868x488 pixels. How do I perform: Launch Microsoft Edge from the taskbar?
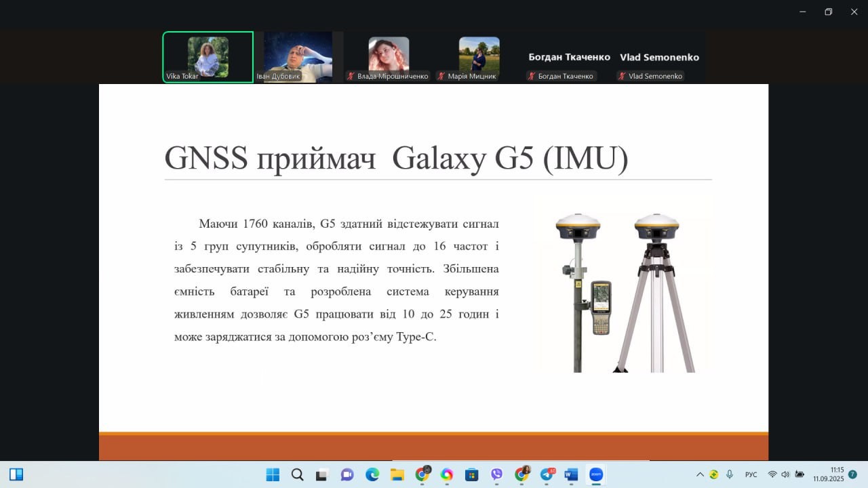point(372,474)
